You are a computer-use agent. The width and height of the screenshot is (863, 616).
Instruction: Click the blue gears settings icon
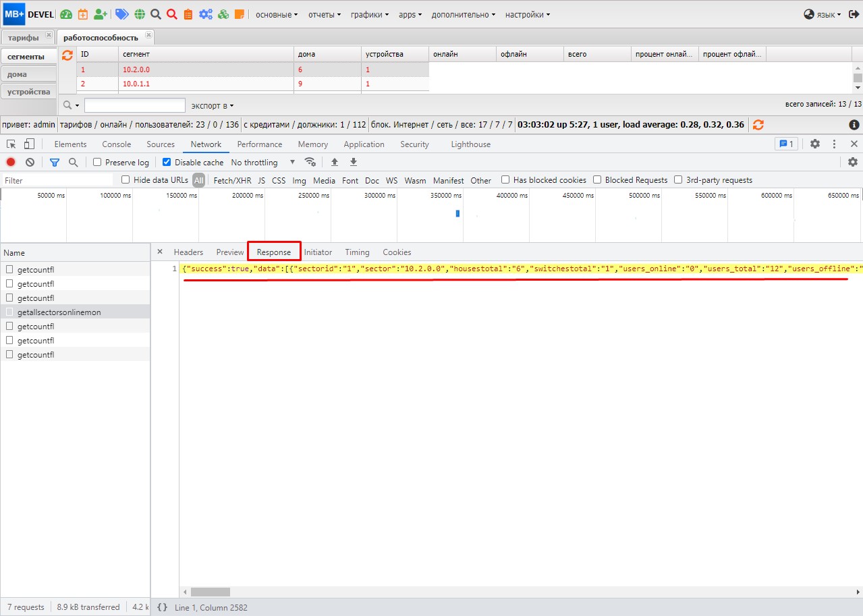pyautogui.click(x=205, y=14)
